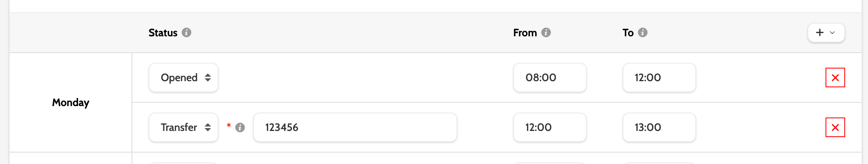Click the info icon before the 123456 field
Viewport: 868px width, 164px height.
240,128
